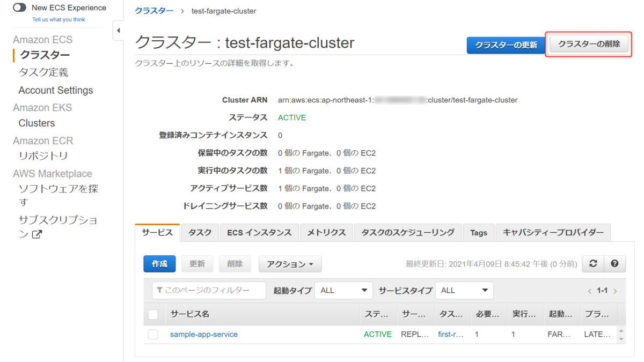View the Tags tab

pos(478,232)
